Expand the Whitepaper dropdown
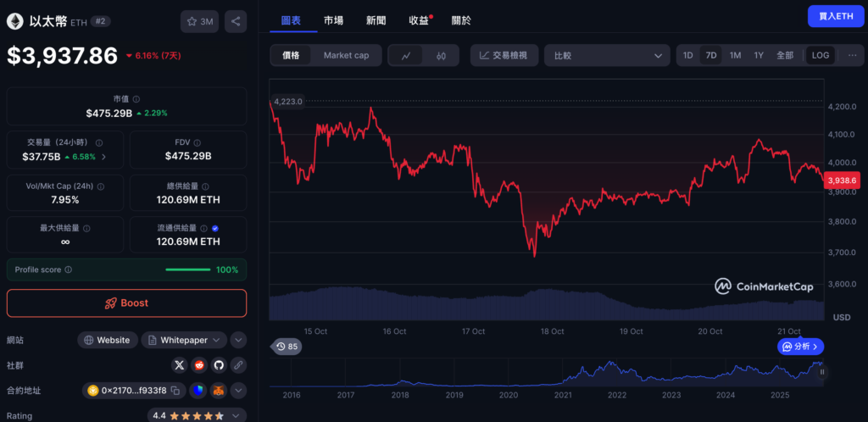This screenshot has width=868, height=422. [219, 340]
